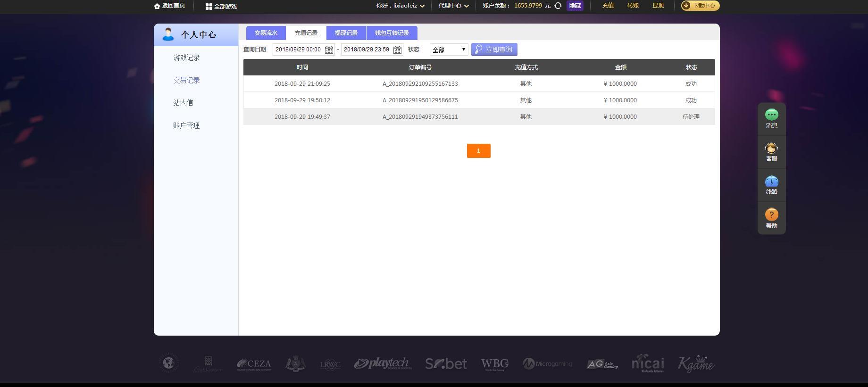Screen dimensions: 868x387
Task: Open the end date calendar icon
Action: 397,49
